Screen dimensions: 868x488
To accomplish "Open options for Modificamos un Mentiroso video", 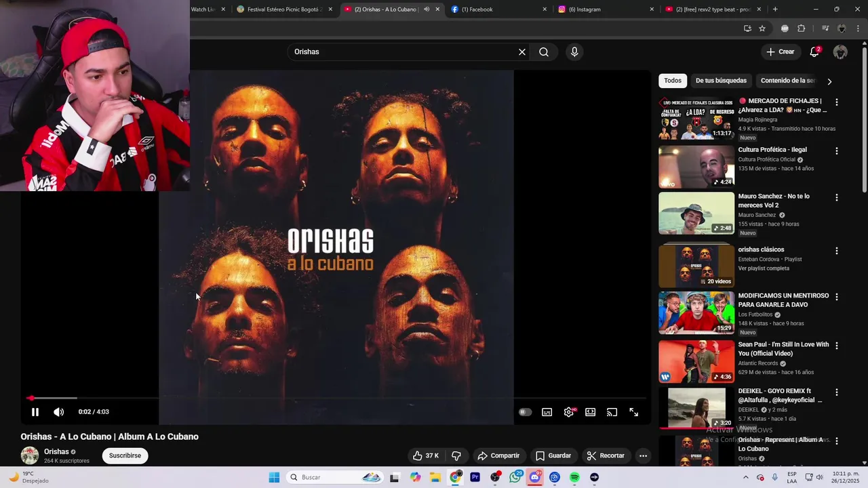I will pos(837,297).
